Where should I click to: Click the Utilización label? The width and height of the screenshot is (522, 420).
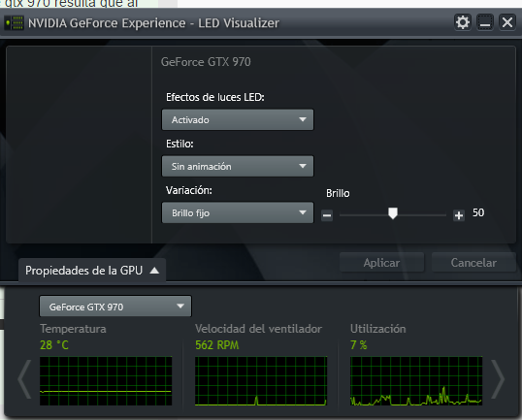tap(378, 329)
